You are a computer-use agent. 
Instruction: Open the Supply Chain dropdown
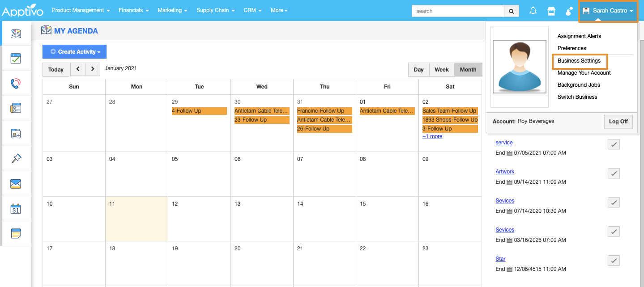215,10
